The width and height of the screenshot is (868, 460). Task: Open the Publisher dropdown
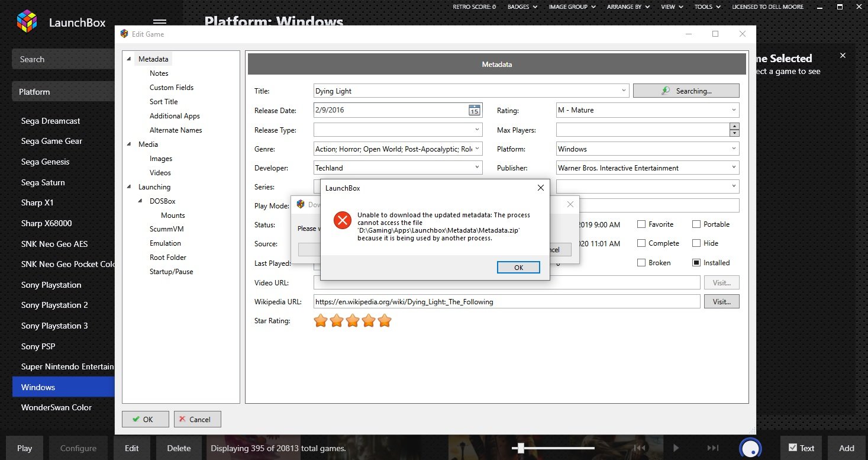734,168
